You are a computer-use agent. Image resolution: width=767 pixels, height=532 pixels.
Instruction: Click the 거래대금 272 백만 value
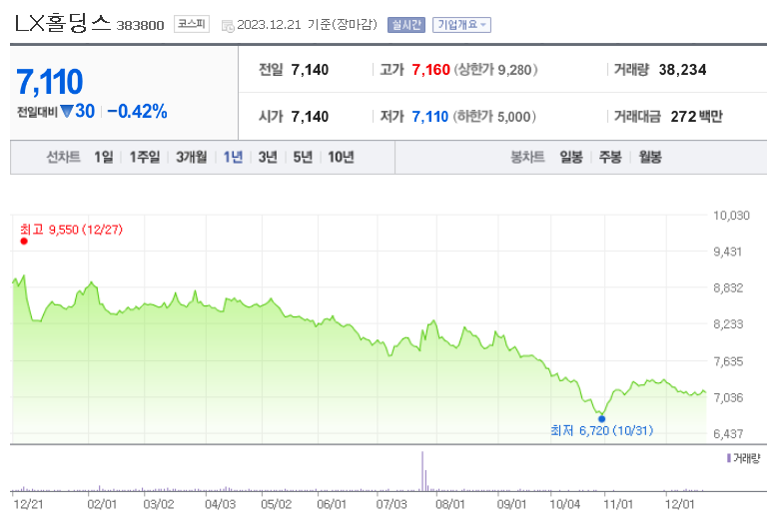point(696,117)
